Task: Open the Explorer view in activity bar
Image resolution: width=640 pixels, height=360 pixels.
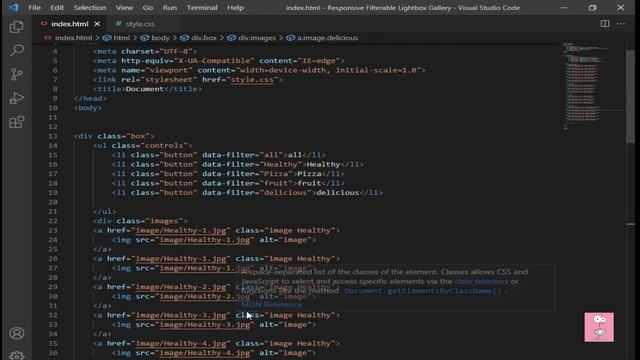Action: point(17,27)
